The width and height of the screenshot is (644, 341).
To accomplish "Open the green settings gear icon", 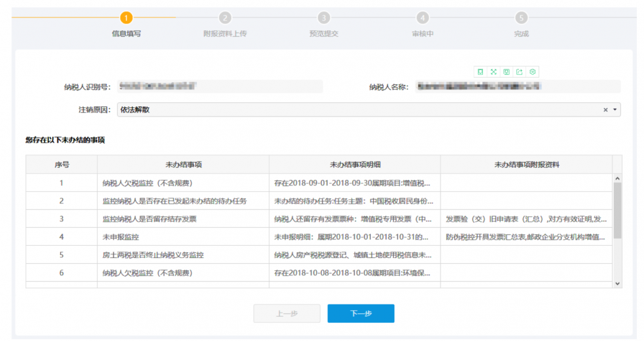I will pyautogui.click(x=533, y=72).
